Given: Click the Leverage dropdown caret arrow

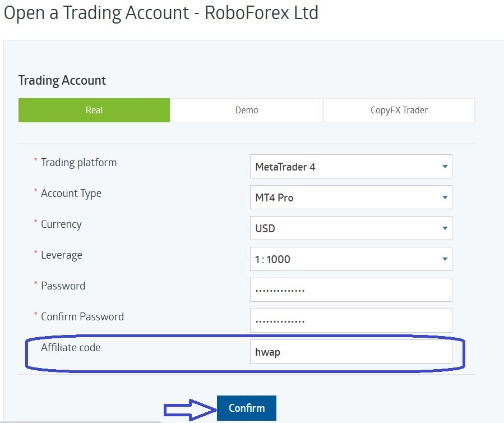Looking at the screenshot, I should click(x=445, y=259).
